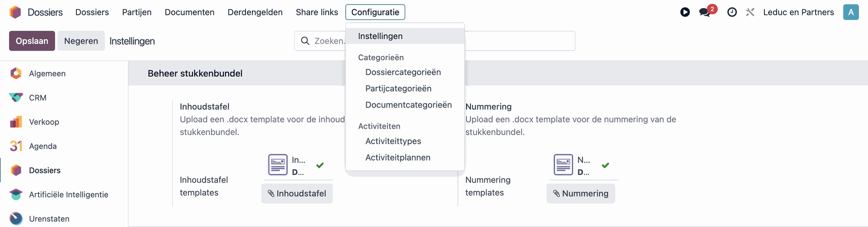The width and height of the screenshot is (868, 227).
Task: Open the Agenda settings section
Action: [x=42, y=146]
